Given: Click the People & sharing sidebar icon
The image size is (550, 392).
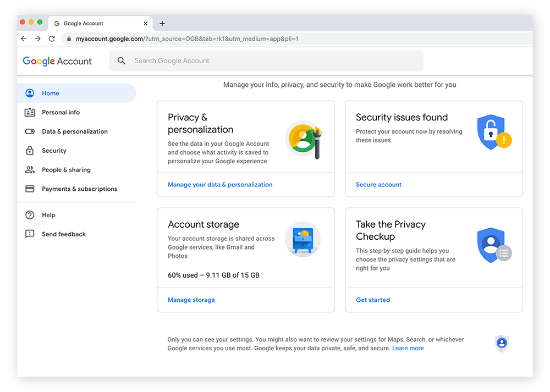Looking at the screenshot, I should 30,169.
